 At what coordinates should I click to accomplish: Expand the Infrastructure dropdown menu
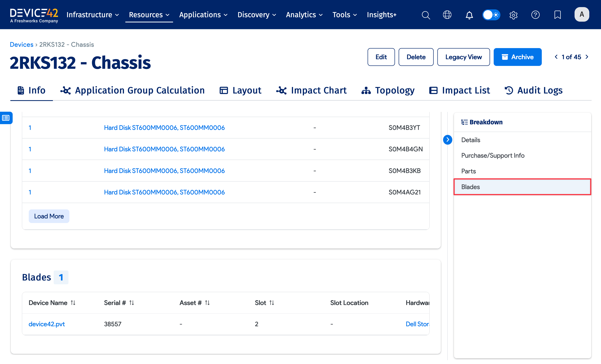click(x=93, y=15)
